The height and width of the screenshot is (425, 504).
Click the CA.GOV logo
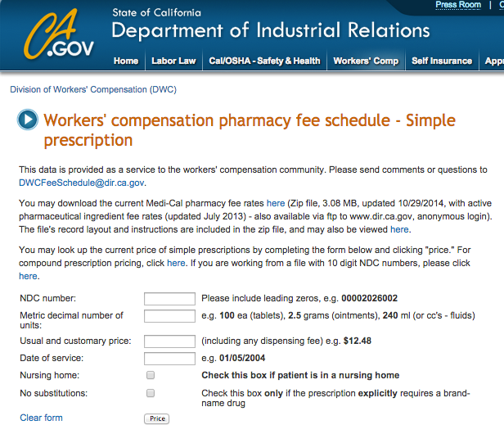point(59,35)
